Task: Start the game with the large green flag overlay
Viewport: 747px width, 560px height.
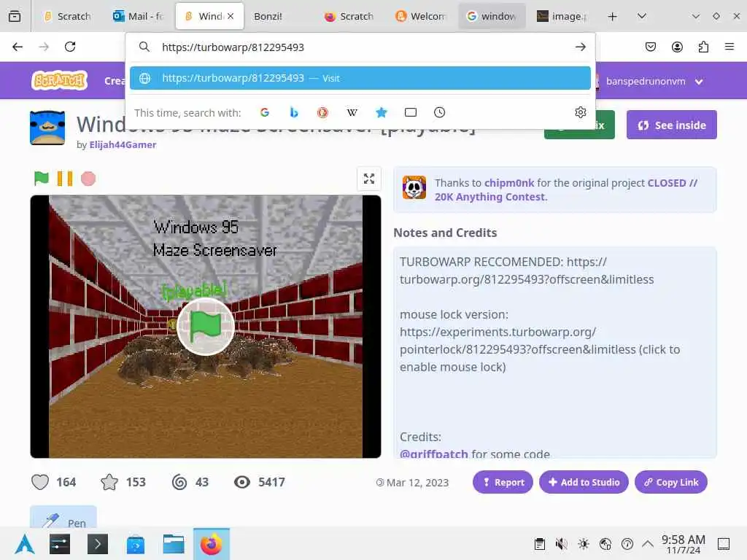Action: click(205, 327)
